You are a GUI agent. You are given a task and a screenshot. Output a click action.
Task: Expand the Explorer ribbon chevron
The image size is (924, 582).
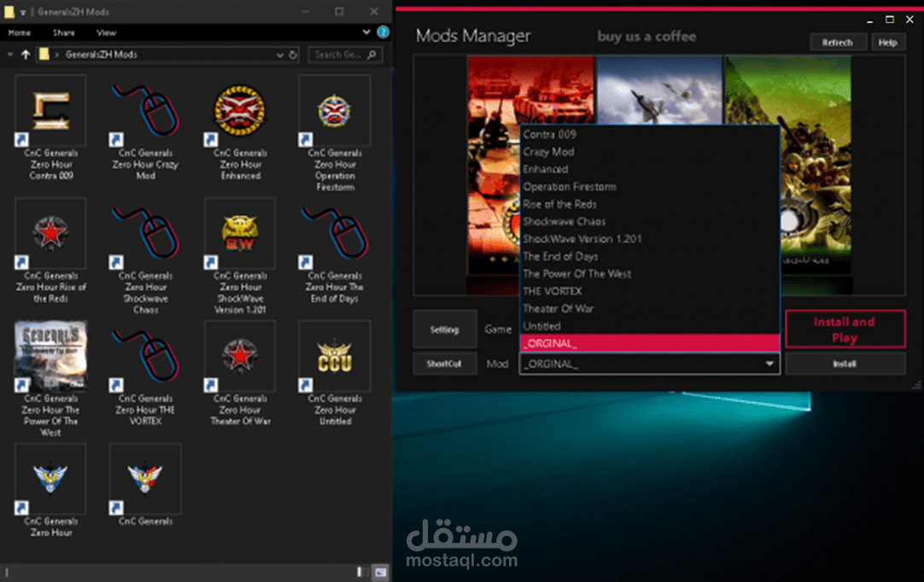click(x=366, y=32)
